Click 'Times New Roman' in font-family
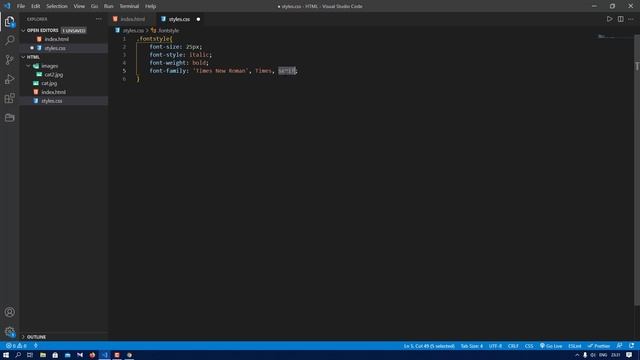 [x=221, y=71]
